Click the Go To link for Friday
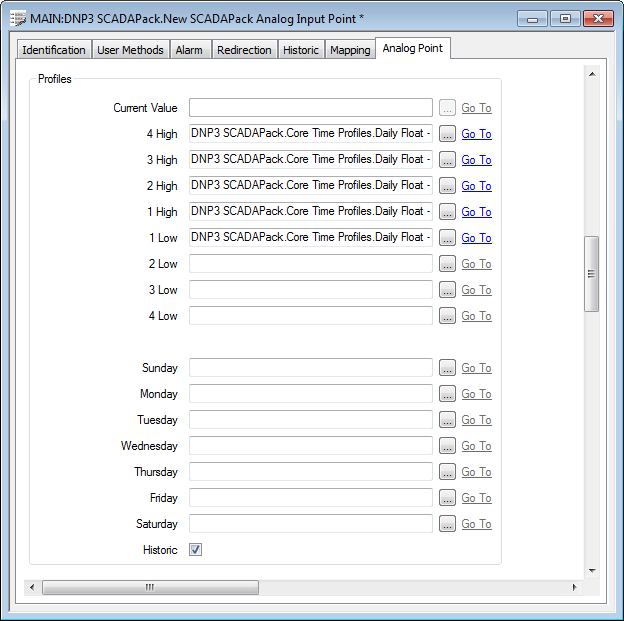The image size is (624, 621). pos(476,498)
